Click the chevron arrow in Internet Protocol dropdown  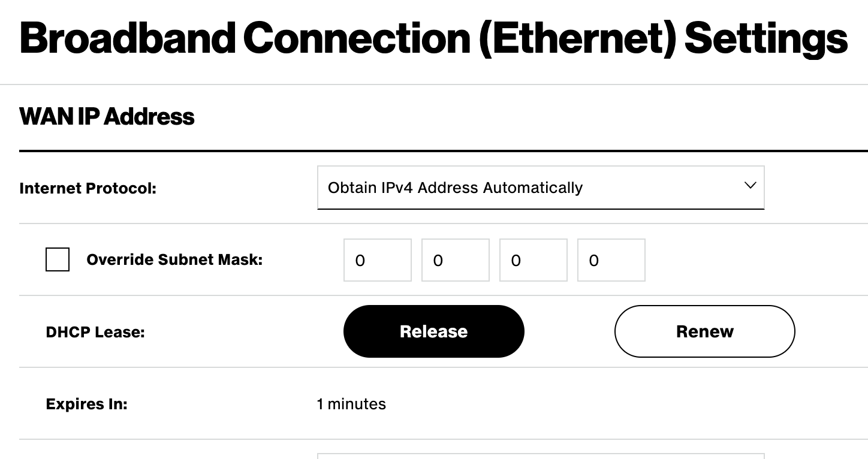pyautogui.click(x=749, y=186)
